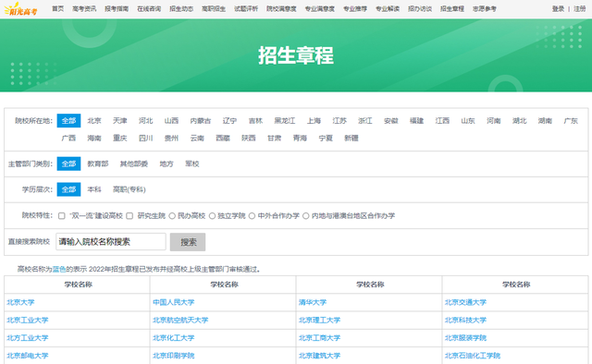
Task: Select 全部 in the 主管部门类别 row
Action: pos(68,164)
